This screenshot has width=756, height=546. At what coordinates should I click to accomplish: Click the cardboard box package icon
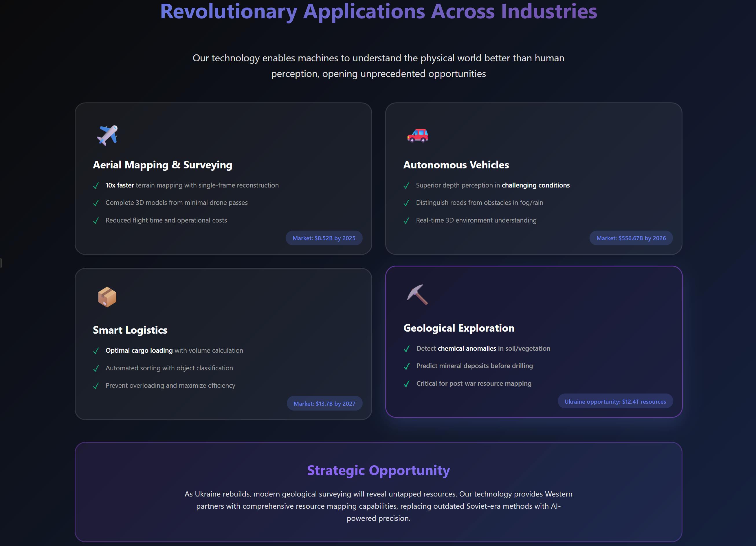point(107,297)
